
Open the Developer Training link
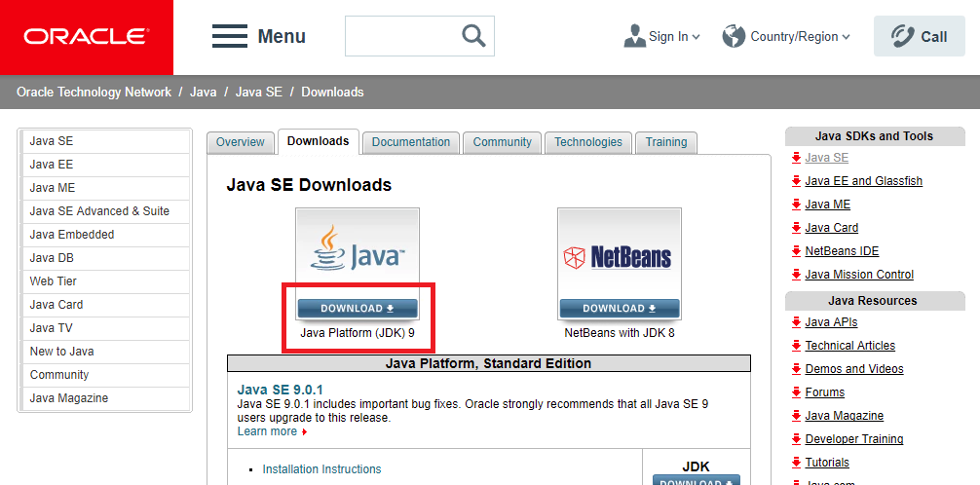coord(854,439)
